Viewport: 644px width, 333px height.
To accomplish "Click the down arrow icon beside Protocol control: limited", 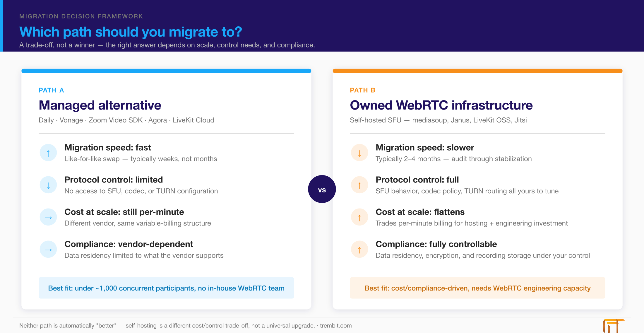I will tap(48, 185).
